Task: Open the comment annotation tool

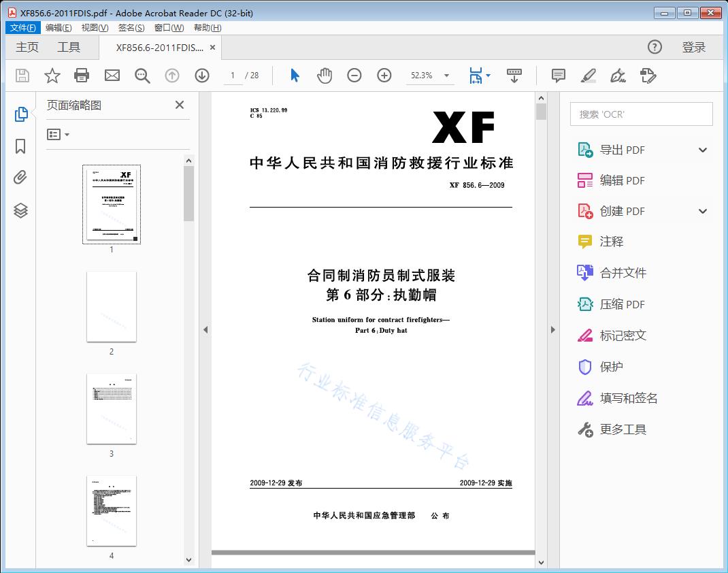Action: (558, 76)
